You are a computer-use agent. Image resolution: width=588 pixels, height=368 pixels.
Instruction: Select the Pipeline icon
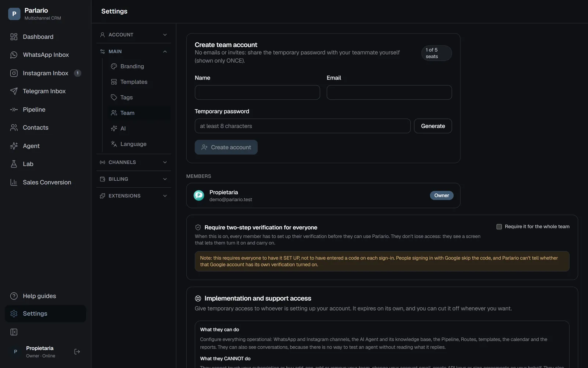14,110
